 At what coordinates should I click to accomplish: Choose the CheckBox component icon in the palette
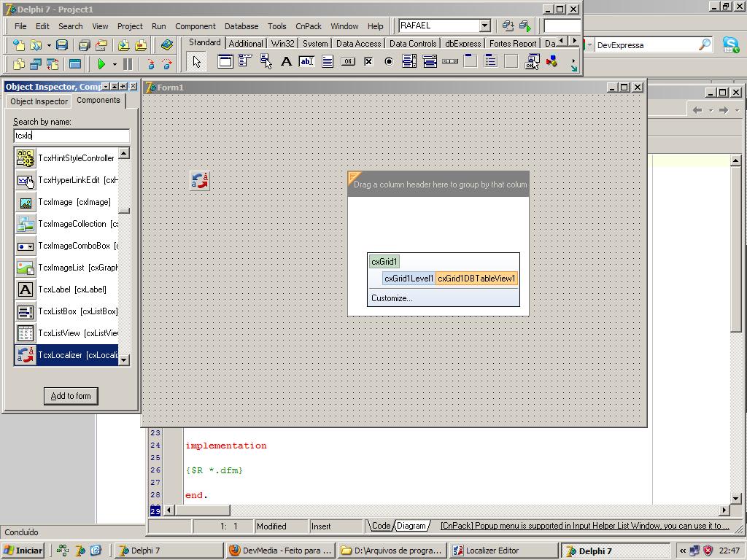tap(368, 62)
